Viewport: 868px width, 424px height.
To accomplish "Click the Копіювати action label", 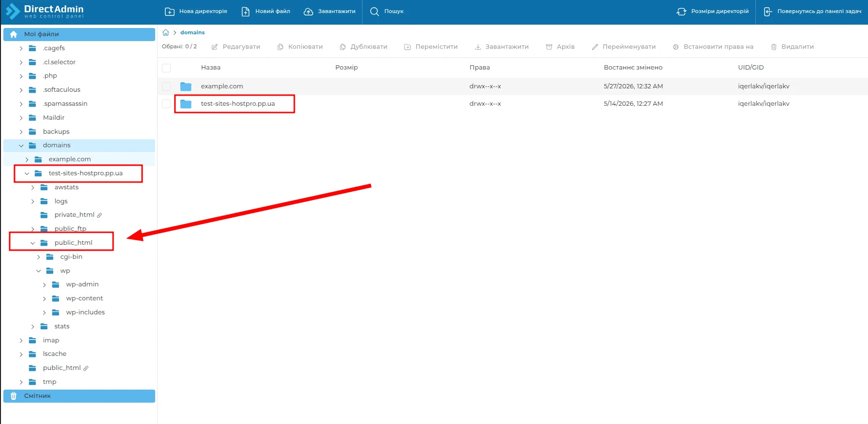I will 305,47.
